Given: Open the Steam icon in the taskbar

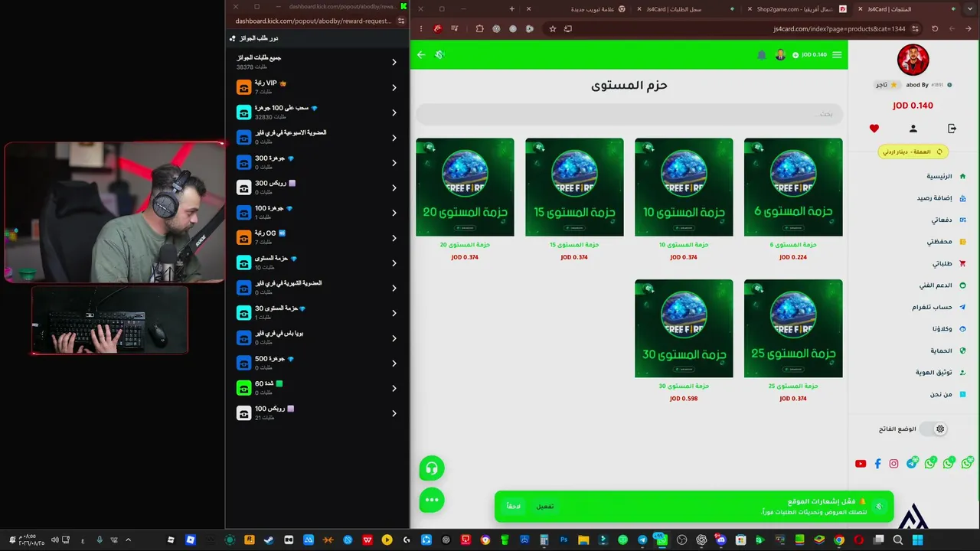Looking at the screenshot, I should pos(269,540).
